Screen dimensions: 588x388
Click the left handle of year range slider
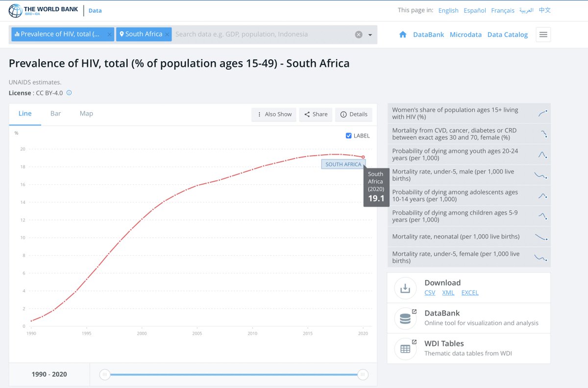pyautogui.click(x=104, y=375)
